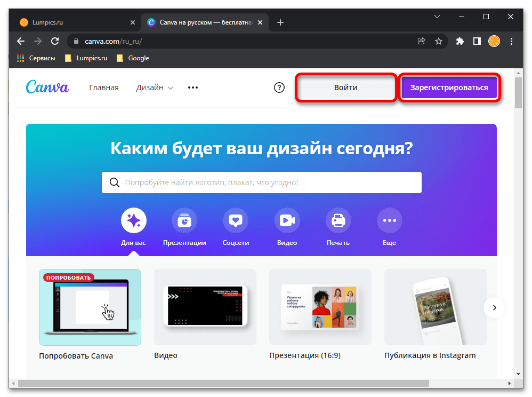Viewport: 532px width, 397px height.
Task: Expand the 'Дизайн' dropdown menu
Action: tap(155, 88)
